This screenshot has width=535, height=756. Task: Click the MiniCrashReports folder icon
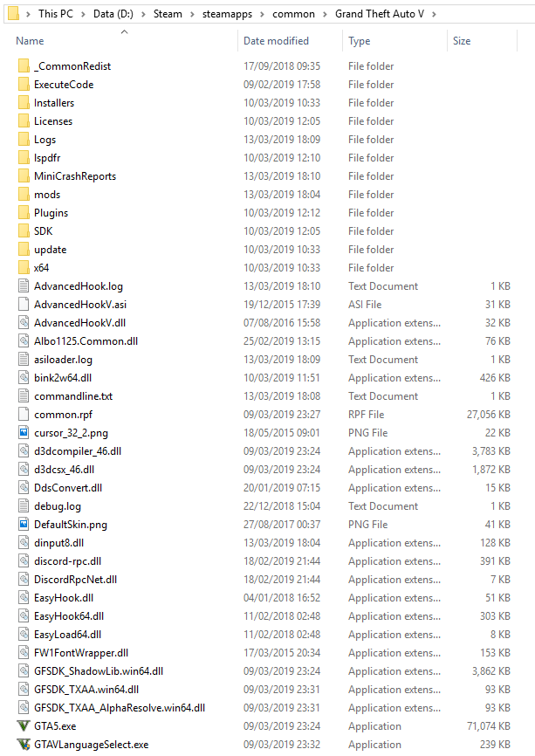click(x=24, y=176)
